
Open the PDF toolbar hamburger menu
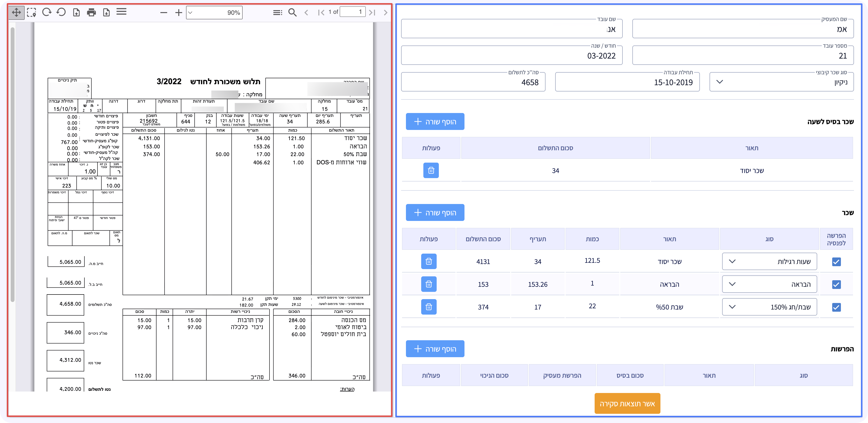(121, 12)
